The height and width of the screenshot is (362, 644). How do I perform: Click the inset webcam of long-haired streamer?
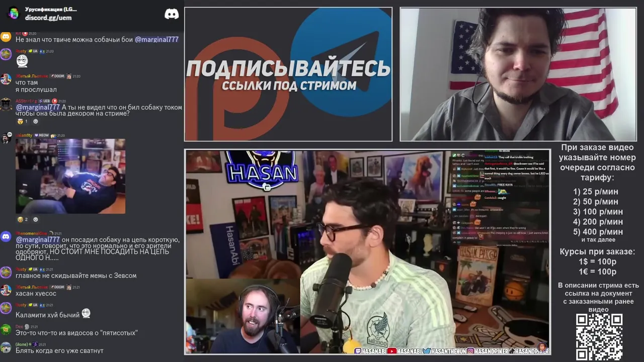[x=244, y=316]
